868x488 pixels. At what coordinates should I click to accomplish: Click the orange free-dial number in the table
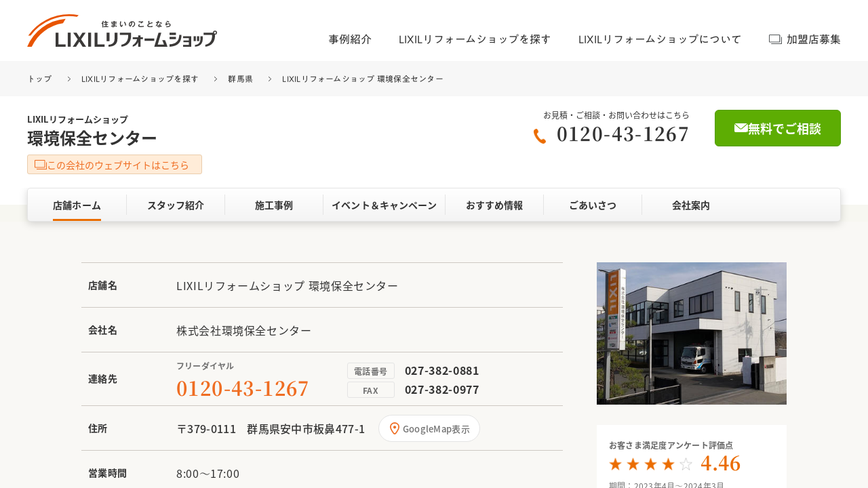point(242,388)
